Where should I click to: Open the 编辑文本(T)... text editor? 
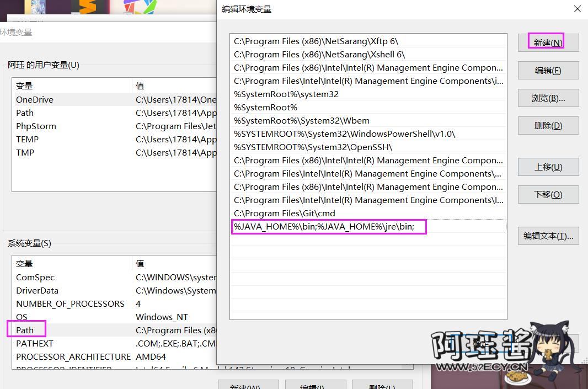[548, 236]
